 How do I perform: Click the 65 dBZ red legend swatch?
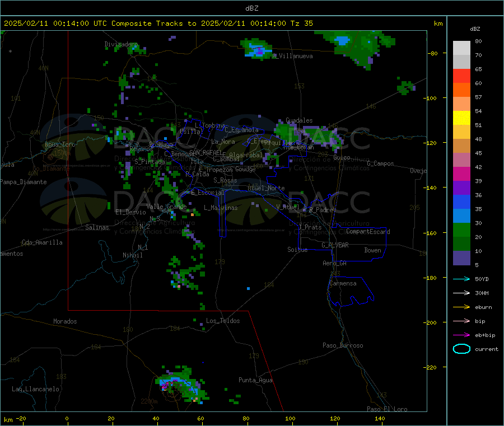click(461, 76)
